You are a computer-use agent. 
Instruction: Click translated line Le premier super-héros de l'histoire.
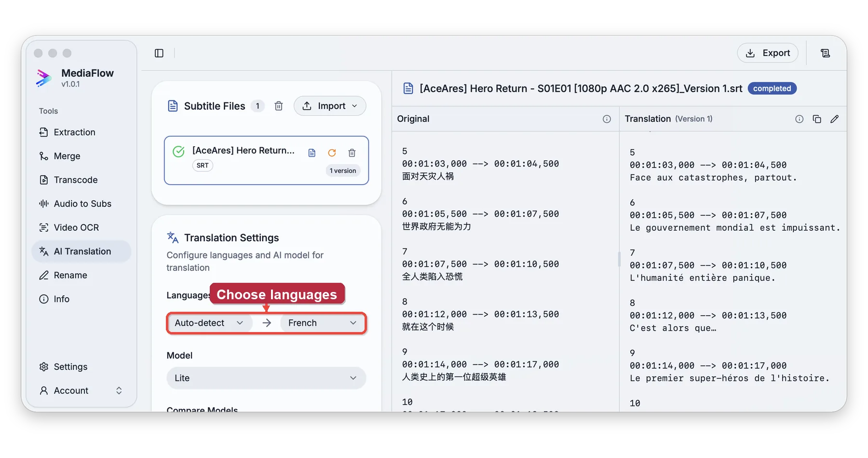pyautogui.click(x=730, y=378)
